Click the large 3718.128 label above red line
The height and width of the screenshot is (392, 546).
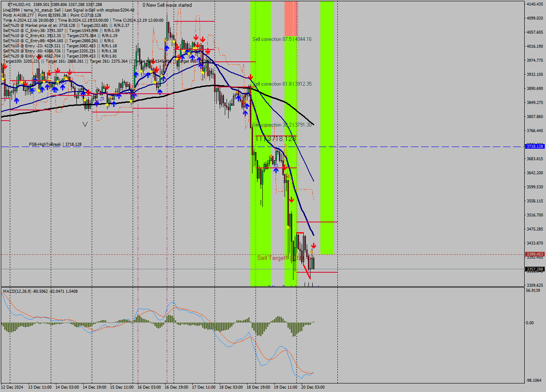point(276,138)
